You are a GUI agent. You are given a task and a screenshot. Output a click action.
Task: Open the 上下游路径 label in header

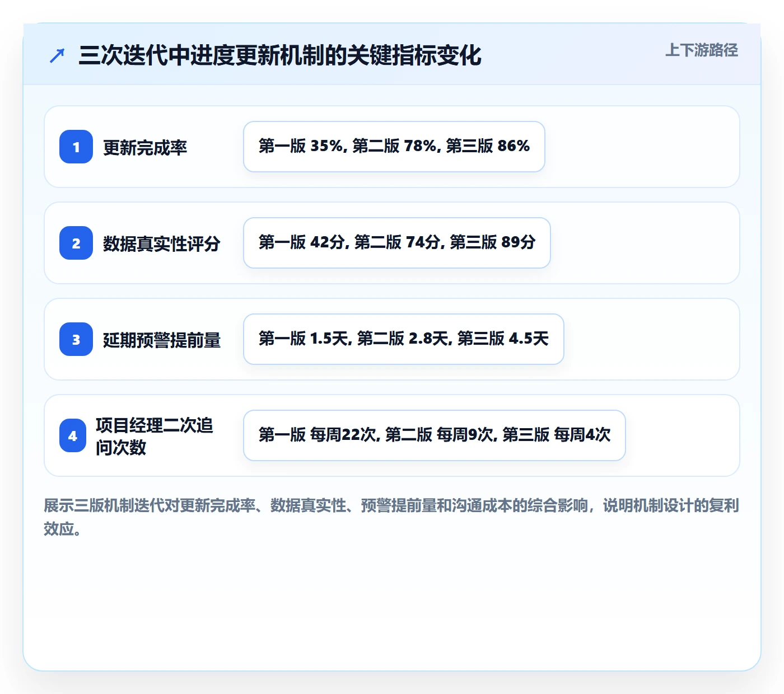(702, 50)
